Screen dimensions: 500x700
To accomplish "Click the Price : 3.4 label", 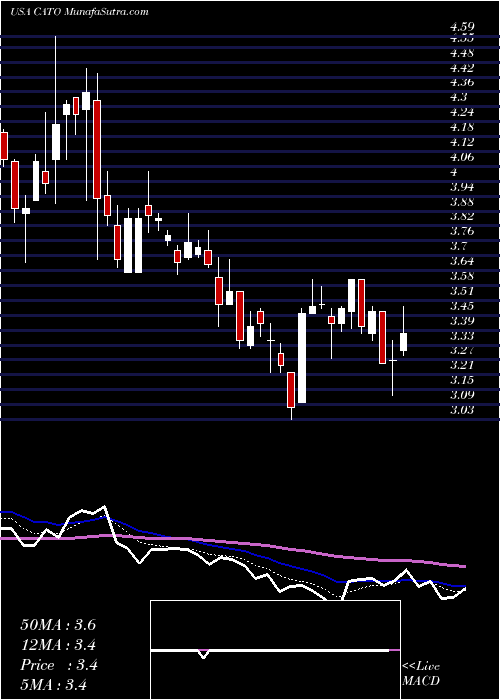I will 59,665.
